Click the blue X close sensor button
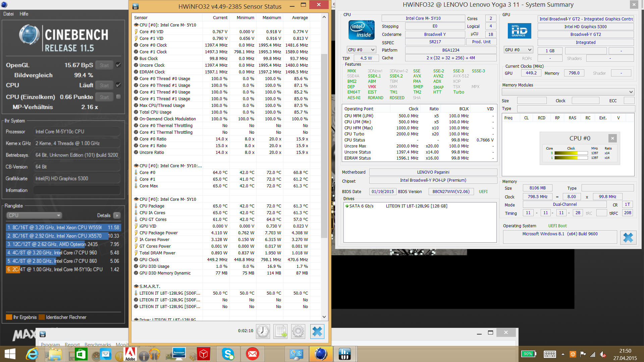 click(317, 331)
